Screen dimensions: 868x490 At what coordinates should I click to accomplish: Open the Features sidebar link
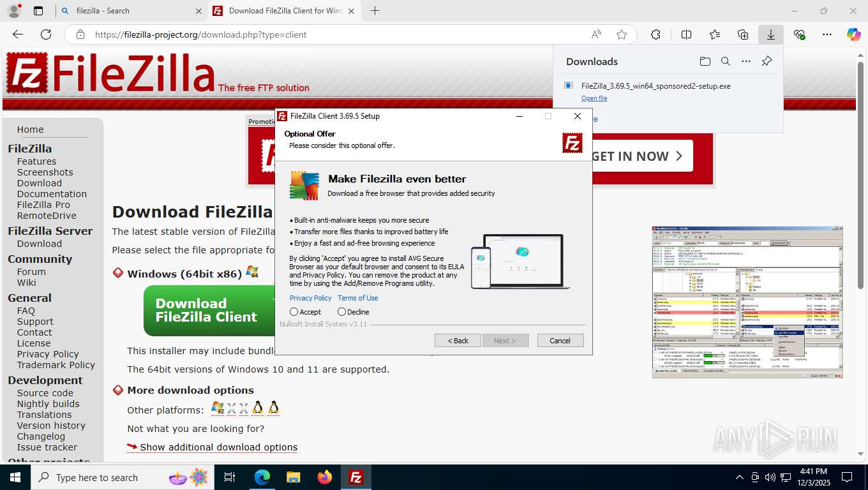pyautogui.click(x=36, y=161)
